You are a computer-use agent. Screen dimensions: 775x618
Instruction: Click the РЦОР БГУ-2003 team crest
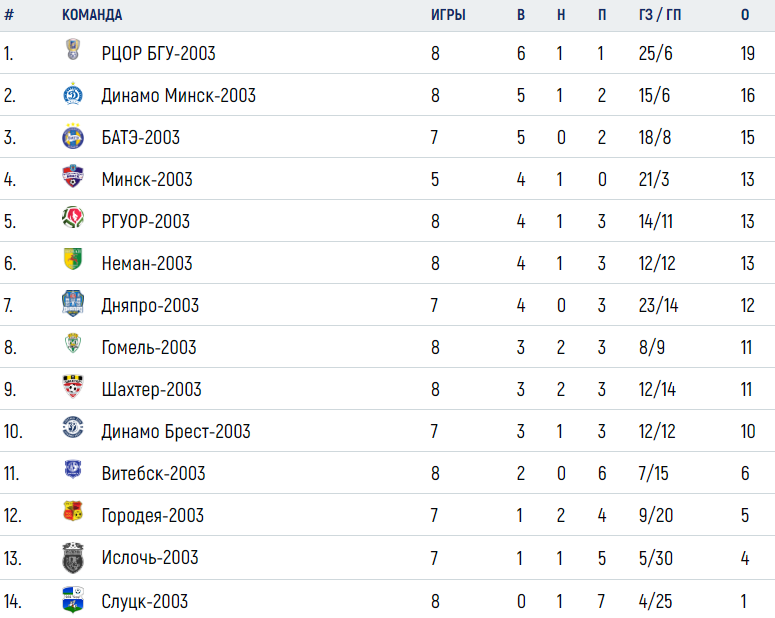point(73,49)
